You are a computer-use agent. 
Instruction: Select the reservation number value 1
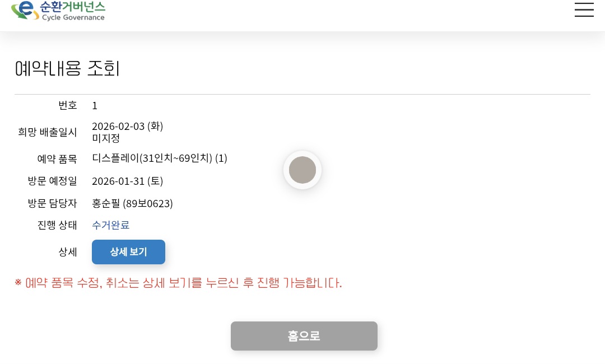point(95,105)
